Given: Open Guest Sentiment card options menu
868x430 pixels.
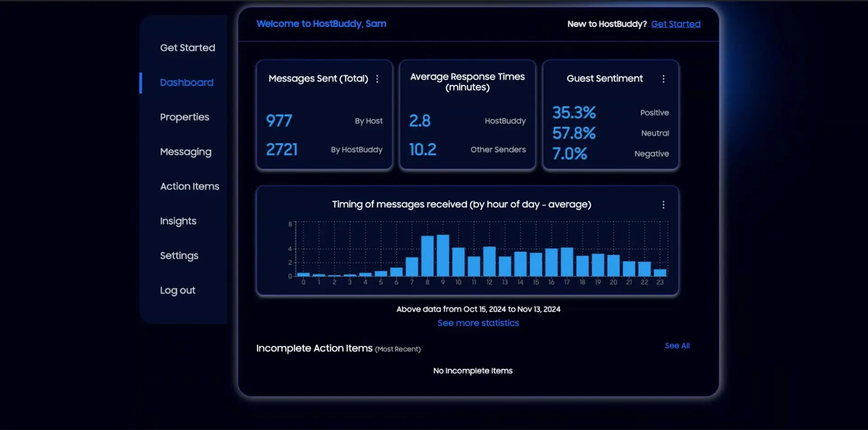Looking at the screenshot, I should click(663, 79).
